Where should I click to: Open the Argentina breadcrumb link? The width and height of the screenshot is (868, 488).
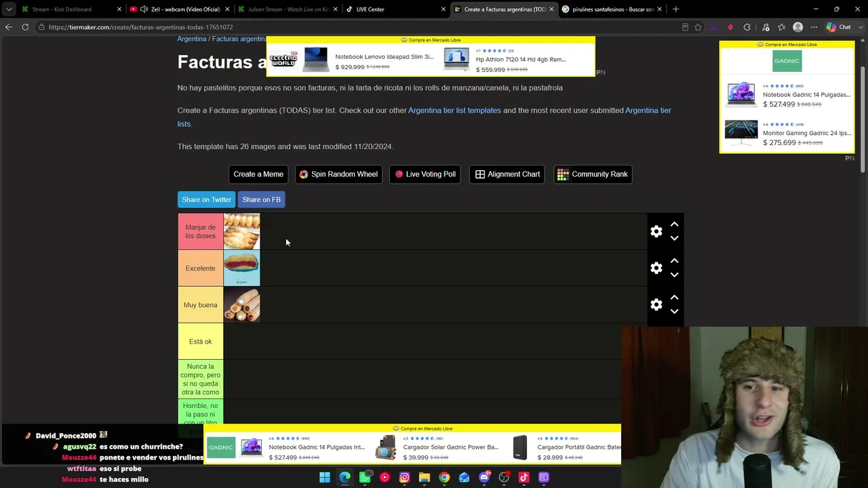tap(192, 39)
